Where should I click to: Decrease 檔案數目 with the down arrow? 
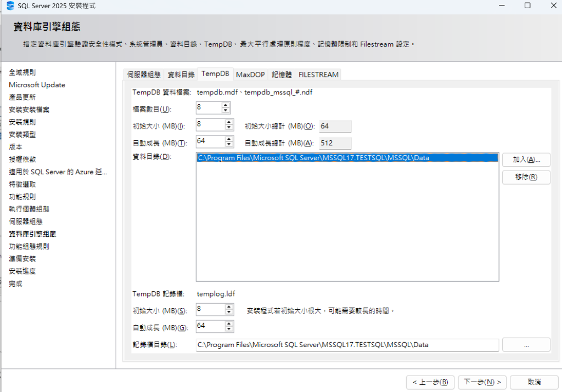pyautogui.click(x=226, y=110)
